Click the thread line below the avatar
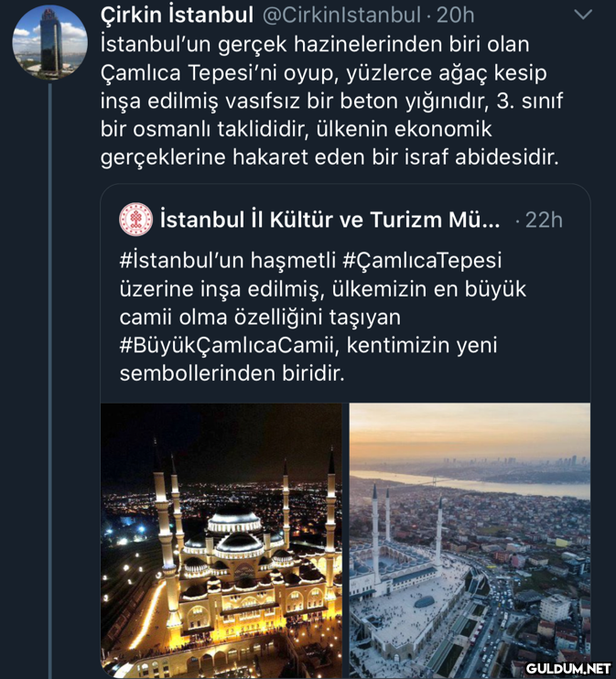This screenshot has height=679, width=616. (x=49, y=366)
